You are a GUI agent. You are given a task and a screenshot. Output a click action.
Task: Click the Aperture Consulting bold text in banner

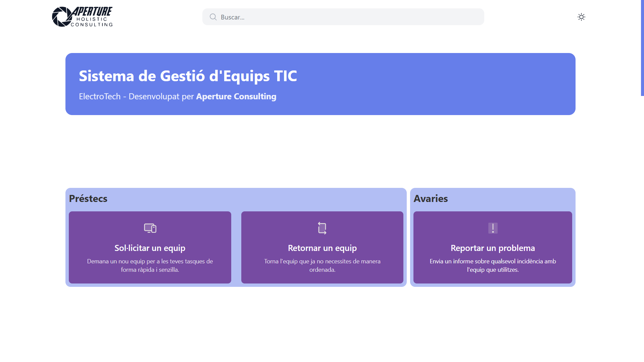(236, 96)
